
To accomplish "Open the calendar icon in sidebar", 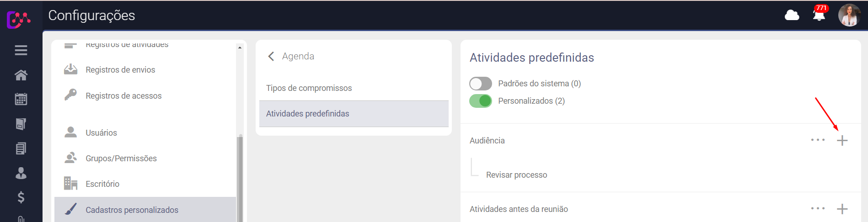I will tap(21, 99).
